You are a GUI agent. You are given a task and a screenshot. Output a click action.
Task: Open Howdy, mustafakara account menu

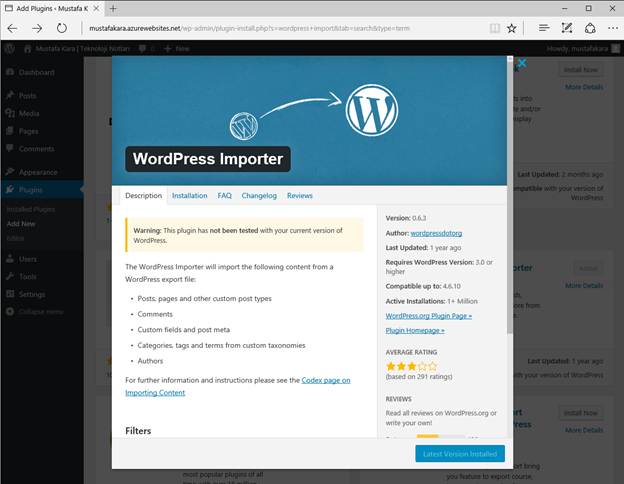pyautogui.click(x=583, y=49)
